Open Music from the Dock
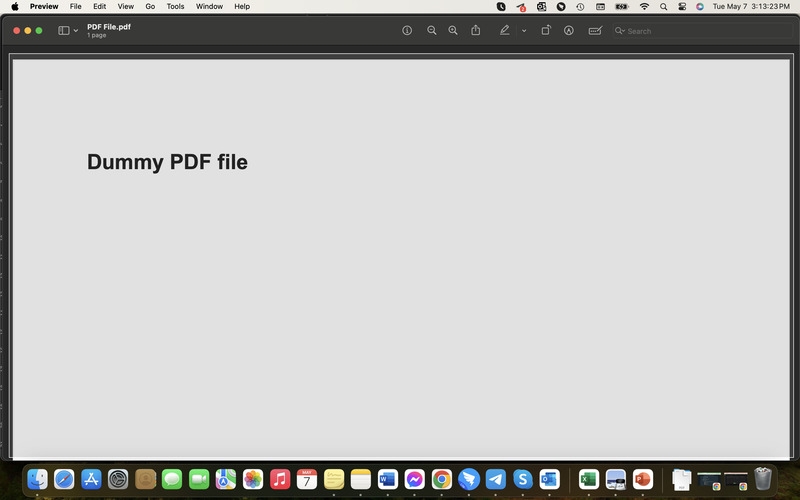 click(280, 480)
